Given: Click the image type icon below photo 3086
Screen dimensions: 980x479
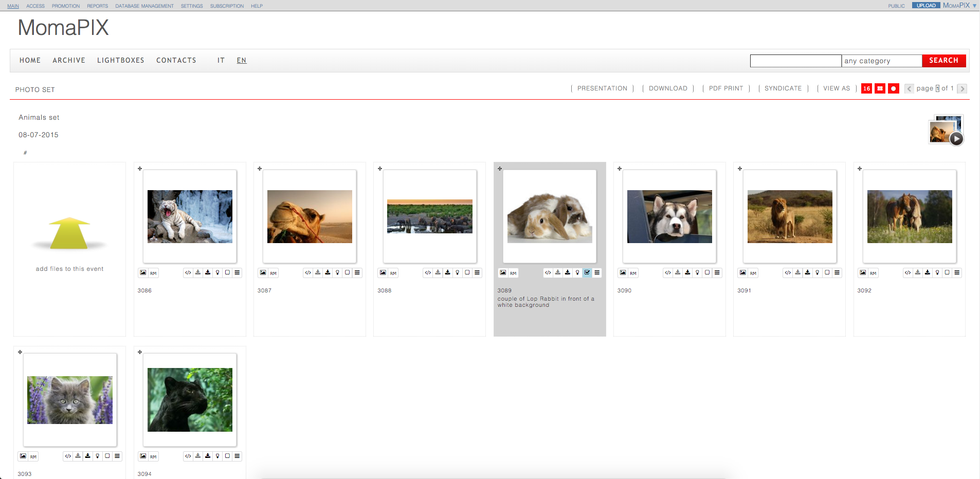Looking at the screenshot, I should (x=143, y=273).
